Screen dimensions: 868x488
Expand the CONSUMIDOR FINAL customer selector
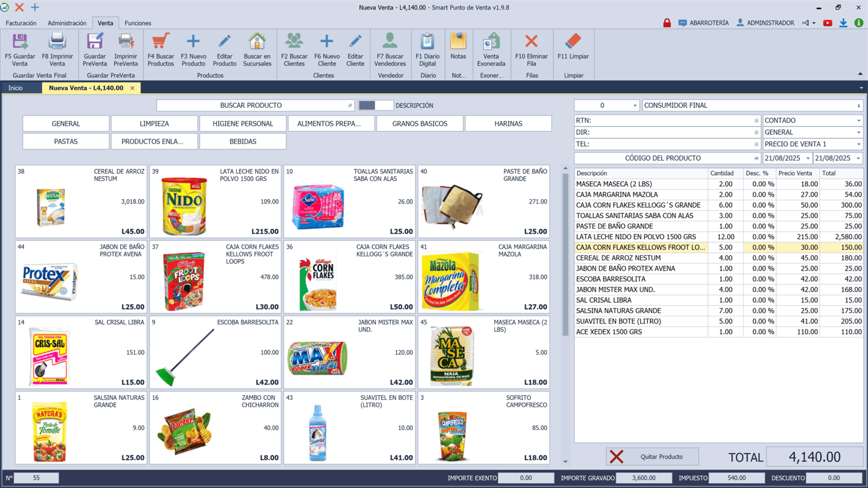tap(858, 105)
